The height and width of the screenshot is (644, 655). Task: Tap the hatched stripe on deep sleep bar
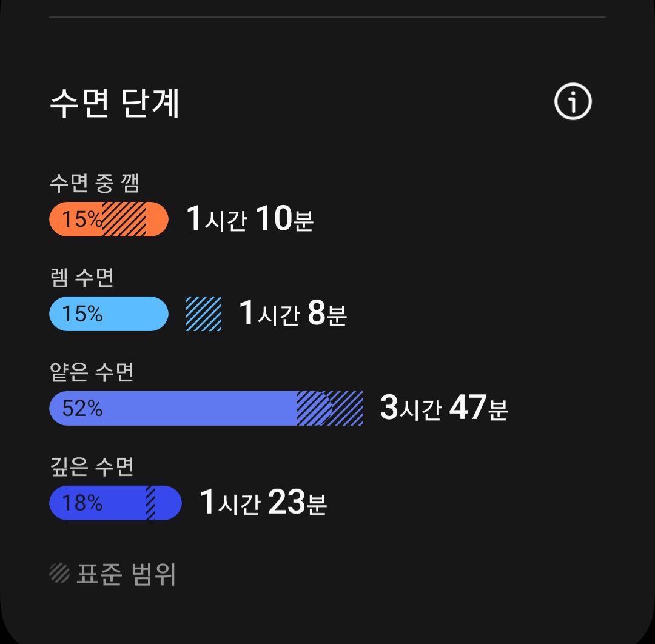pos(151,503)
